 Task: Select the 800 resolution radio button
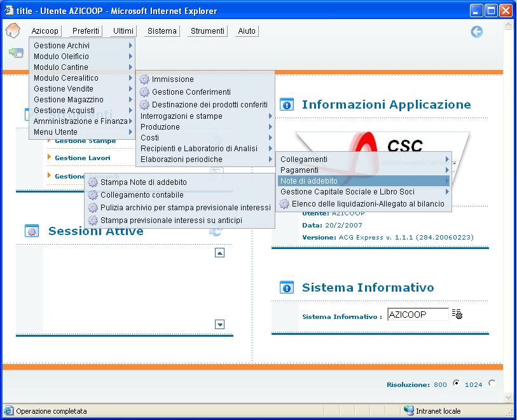click(456, 383)
